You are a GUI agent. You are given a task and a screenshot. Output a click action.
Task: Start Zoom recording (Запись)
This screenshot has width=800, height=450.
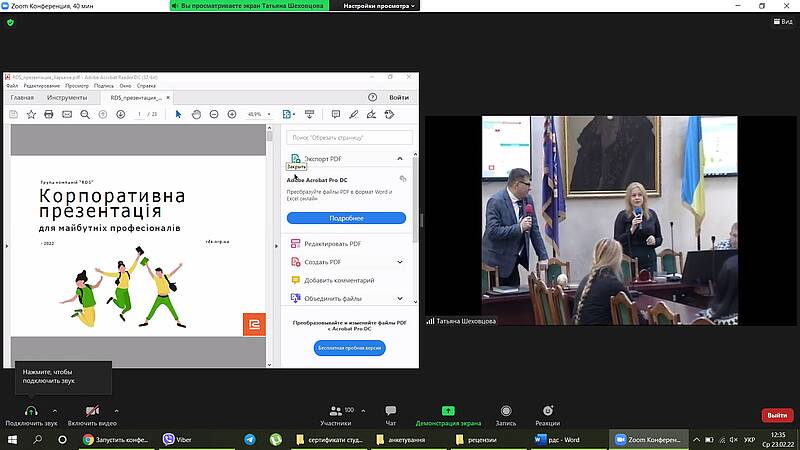[506, 416]
